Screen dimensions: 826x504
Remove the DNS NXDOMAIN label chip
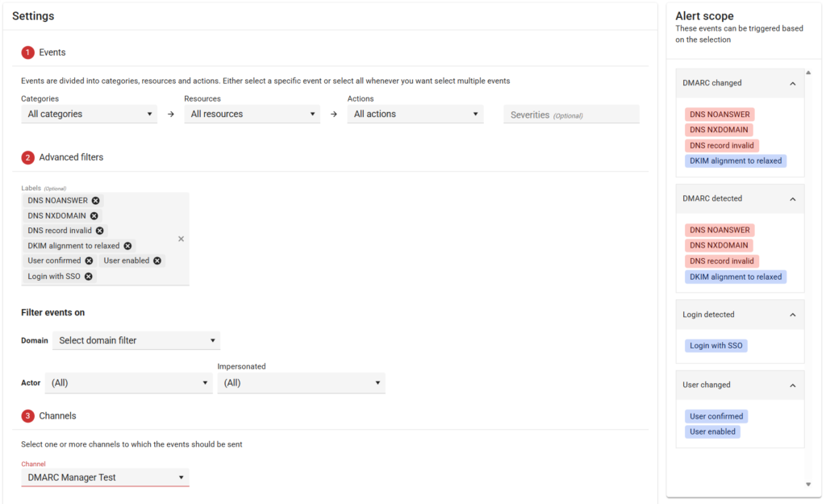pyautogui.click(x=94, y=216)
